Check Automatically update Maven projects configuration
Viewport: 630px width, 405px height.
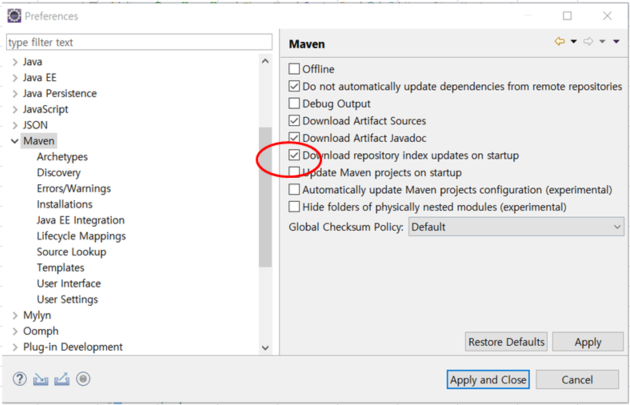294,190
